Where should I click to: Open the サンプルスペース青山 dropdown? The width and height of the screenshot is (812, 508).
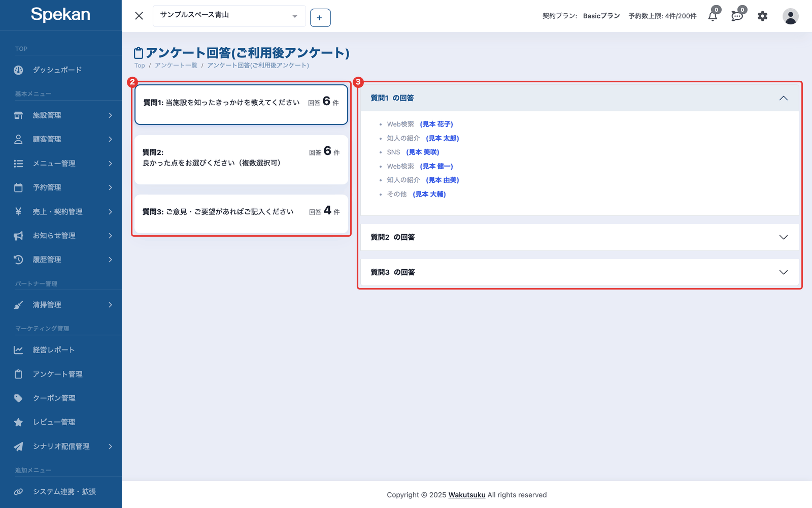(229, 16)
